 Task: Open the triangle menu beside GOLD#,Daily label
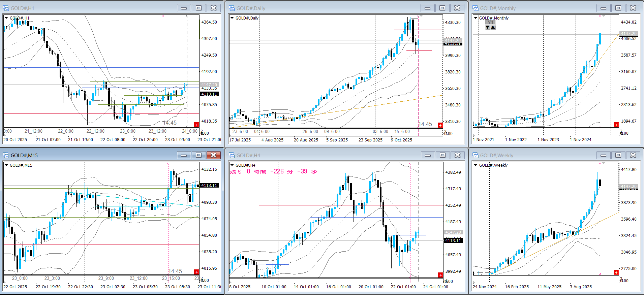pyautogui.click(x=232, y=18)
